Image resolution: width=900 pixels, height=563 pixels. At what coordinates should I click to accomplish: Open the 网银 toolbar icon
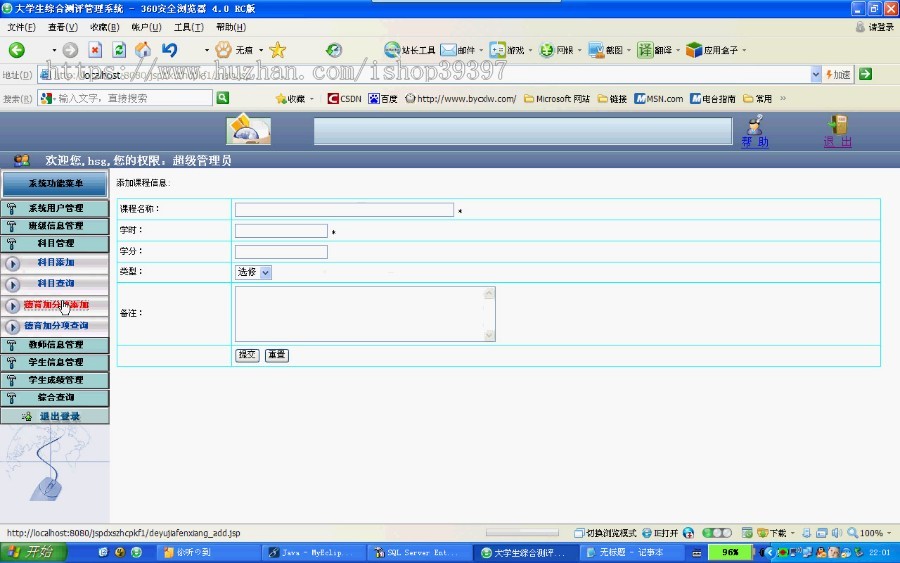pyautogui.click(x=556, y=50)
